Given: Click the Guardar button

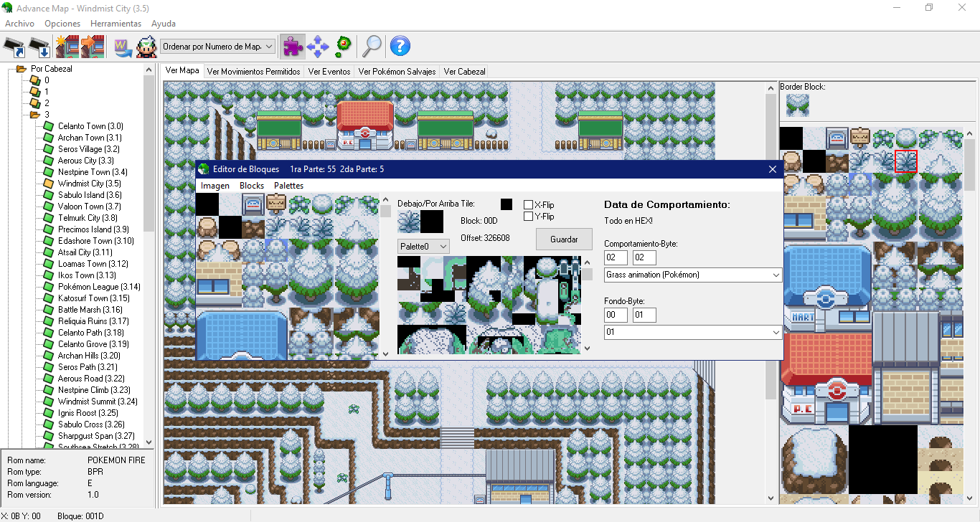Looking at the screenshot, I should point(564,239).
